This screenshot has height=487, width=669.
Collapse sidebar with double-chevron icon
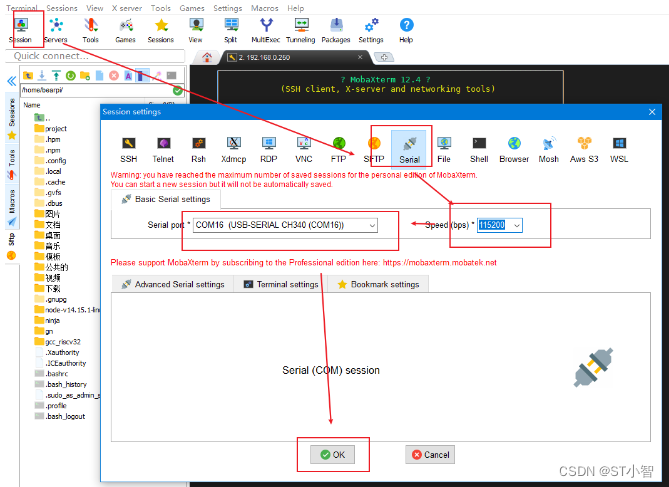click(x=12, y=81)
